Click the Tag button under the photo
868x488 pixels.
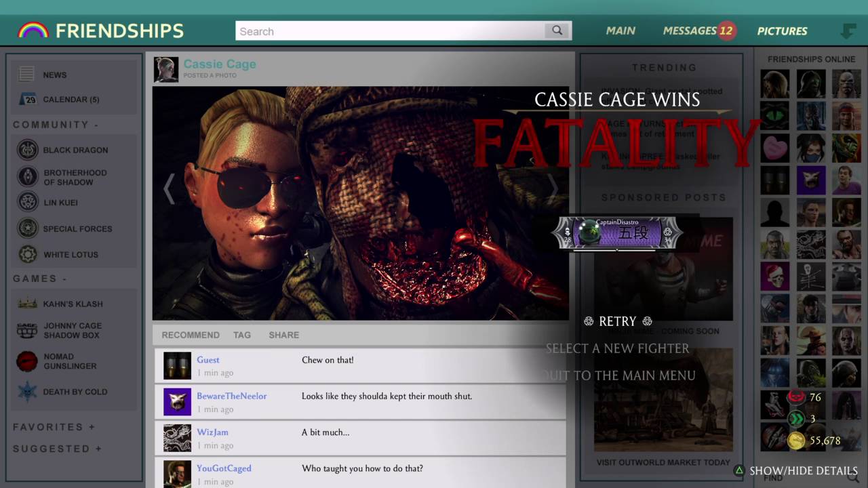[x=242, y=335]
